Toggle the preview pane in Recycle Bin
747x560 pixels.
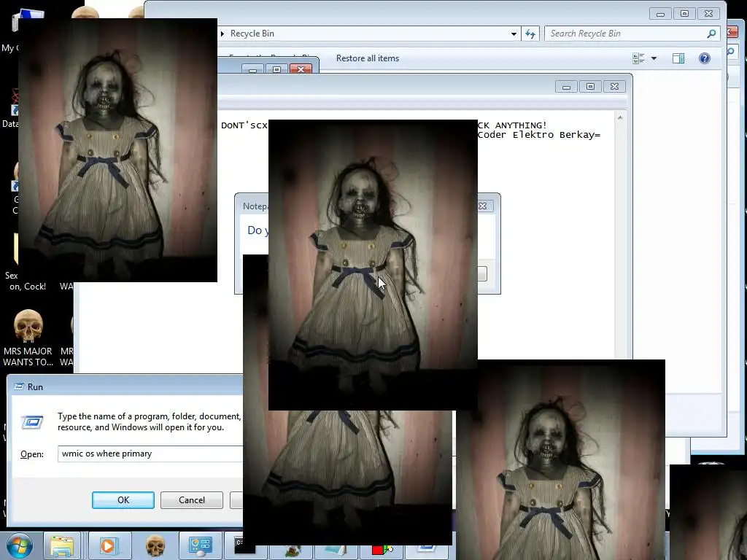(x=678, y=58)
